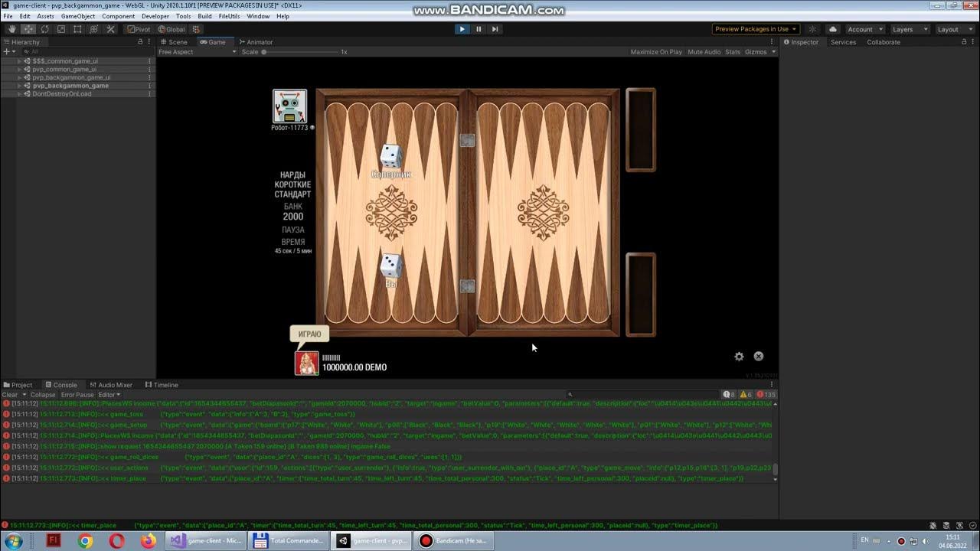Click Clear in Console

10,395
